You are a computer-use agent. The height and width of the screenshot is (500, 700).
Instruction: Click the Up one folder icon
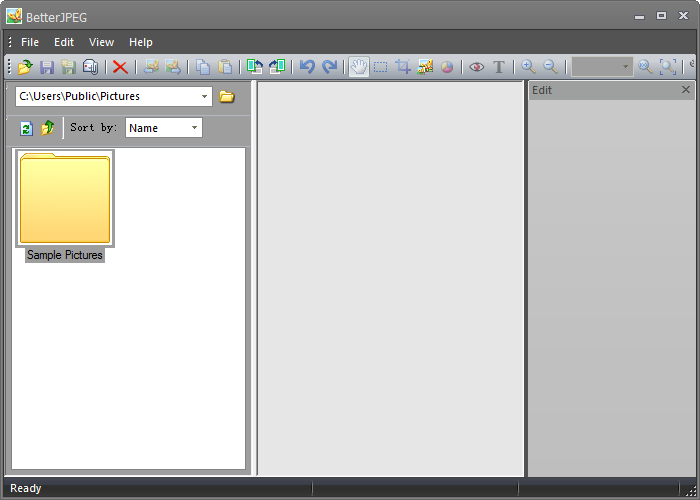[x=48, y=128]
